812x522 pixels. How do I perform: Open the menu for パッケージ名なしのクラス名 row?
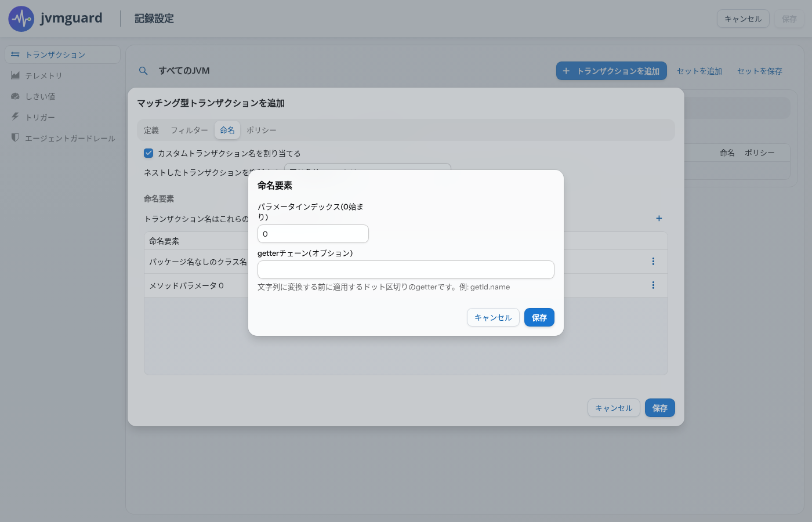tap(653, 262)
